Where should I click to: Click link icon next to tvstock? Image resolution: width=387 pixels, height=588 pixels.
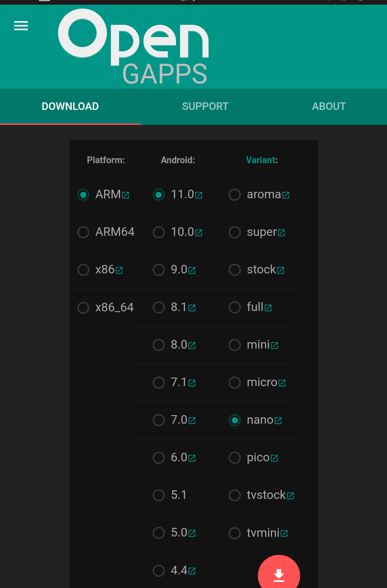[x=291, y=496]
